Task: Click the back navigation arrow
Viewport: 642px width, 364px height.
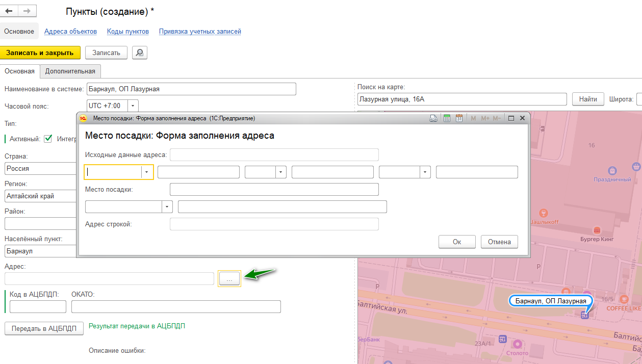Action: point(9,11)
